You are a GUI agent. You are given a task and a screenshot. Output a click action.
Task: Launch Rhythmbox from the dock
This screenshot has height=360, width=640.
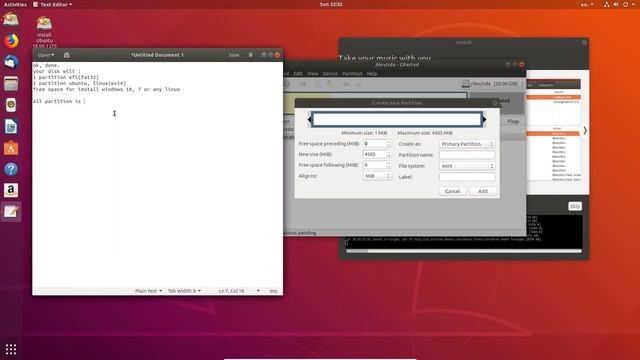pos(11,105)
